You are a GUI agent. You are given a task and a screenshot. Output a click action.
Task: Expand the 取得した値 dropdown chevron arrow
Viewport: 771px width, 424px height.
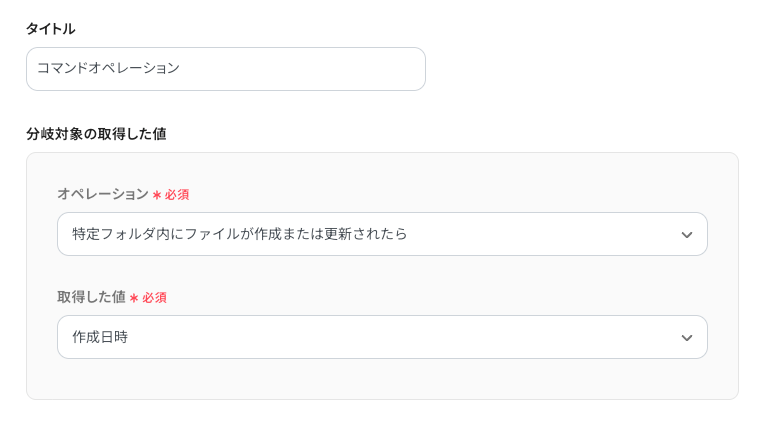687,338
